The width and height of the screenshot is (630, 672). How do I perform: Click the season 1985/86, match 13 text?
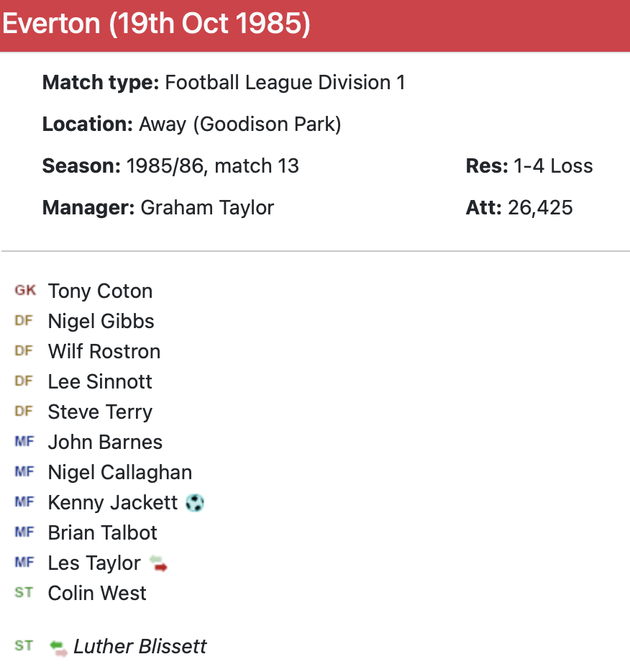(x=212, y=166)
